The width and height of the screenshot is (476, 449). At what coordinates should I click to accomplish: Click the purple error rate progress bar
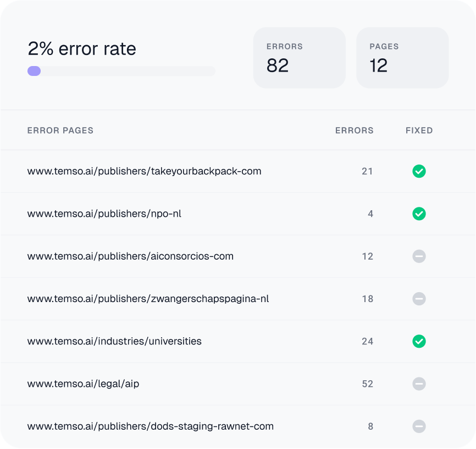click(121, 71)
